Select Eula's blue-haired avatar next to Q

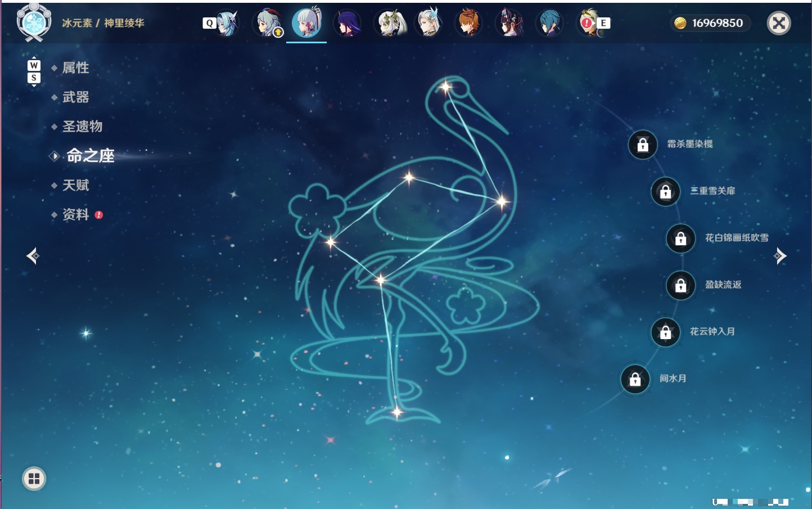227,23
